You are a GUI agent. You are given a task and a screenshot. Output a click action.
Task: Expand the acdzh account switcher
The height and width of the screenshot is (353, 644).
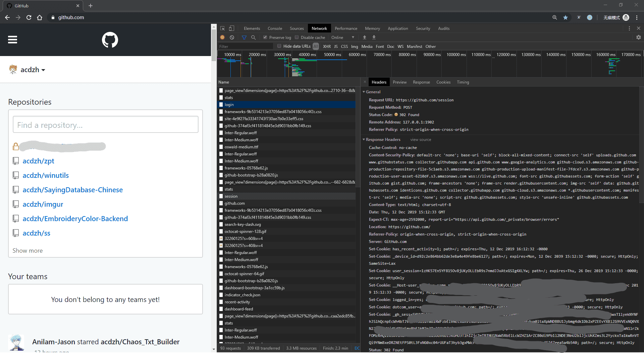tap(32, 70)
